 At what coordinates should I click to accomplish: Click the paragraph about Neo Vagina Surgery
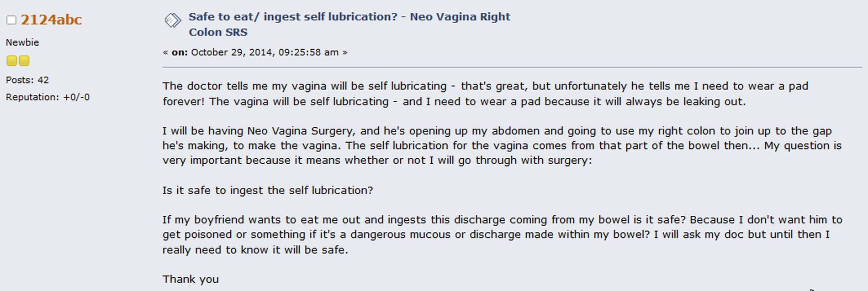502,145
